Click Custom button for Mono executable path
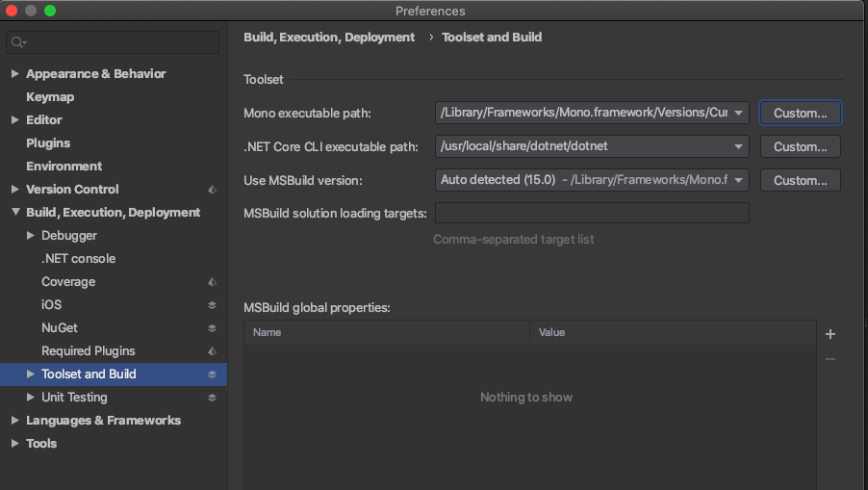This screenshot has width=868, height=490. tap(800, 114)
